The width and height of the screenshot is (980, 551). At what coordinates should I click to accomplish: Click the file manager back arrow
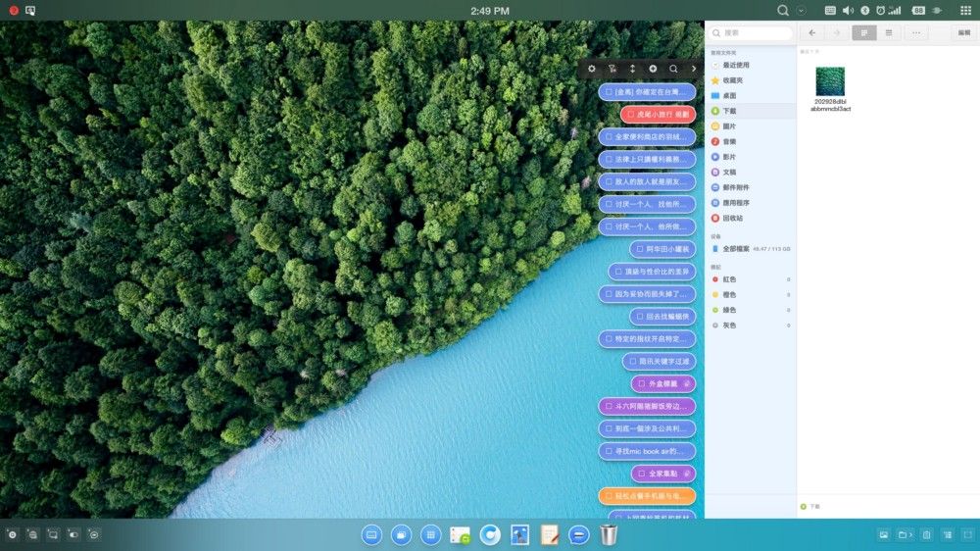pyautogui.click(x=812, y=32)
